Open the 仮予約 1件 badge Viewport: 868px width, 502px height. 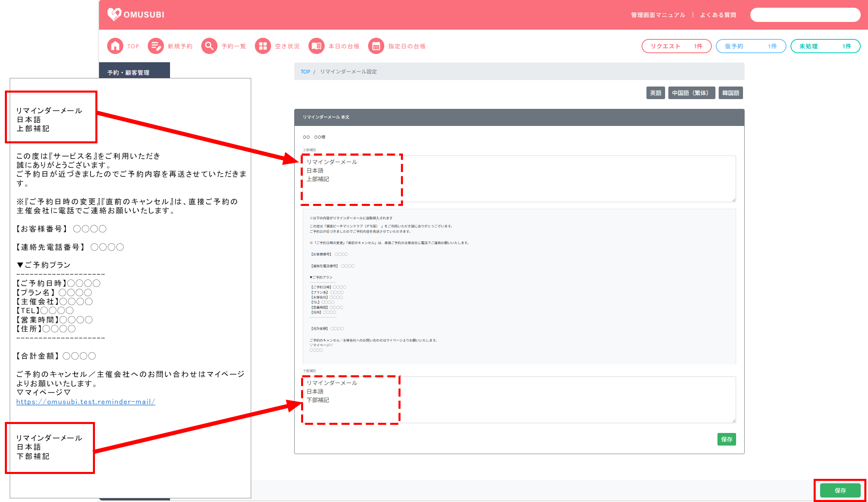[751, 46]
